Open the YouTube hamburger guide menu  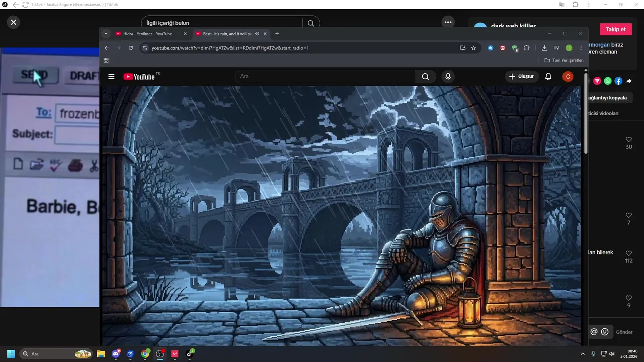tap(112, 77)
